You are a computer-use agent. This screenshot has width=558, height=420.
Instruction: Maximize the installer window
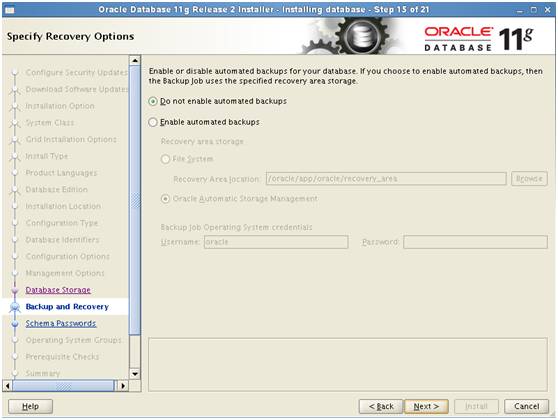pyautogui.click(x=533, y=10)
